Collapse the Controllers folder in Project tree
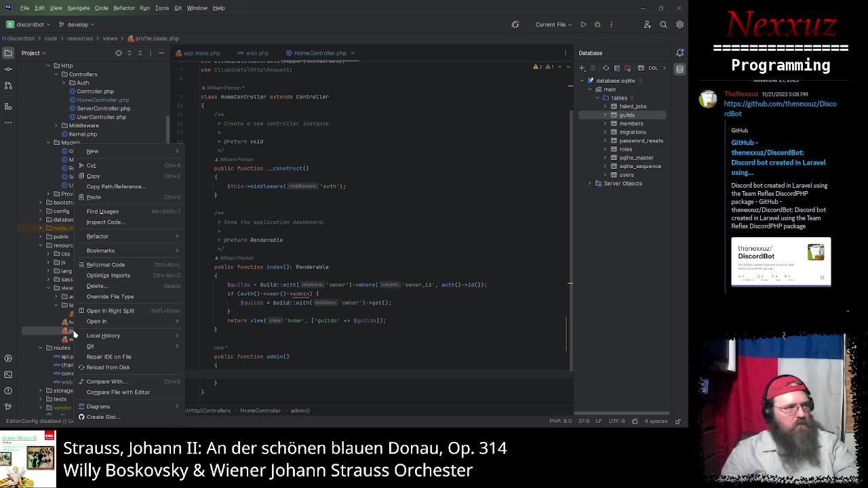The height and width of the screenshot is (488, 868). pos(56,74)
